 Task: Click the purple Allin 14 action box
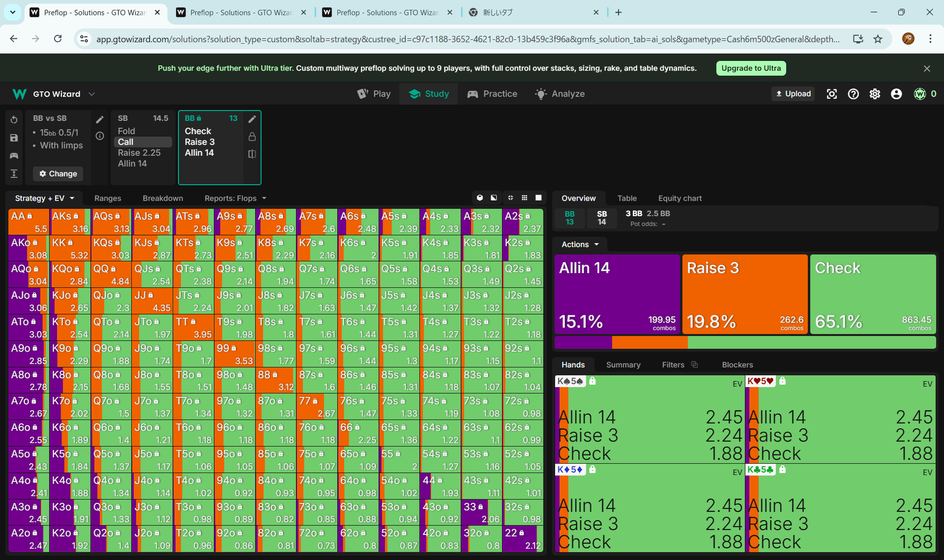click(617, 294)
